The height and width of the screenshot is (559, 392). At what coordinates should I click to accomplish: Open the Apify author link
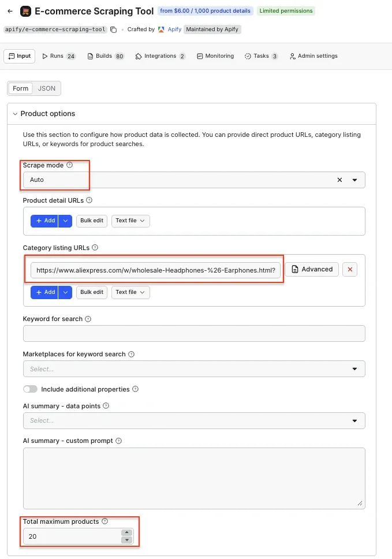point(174,29)
